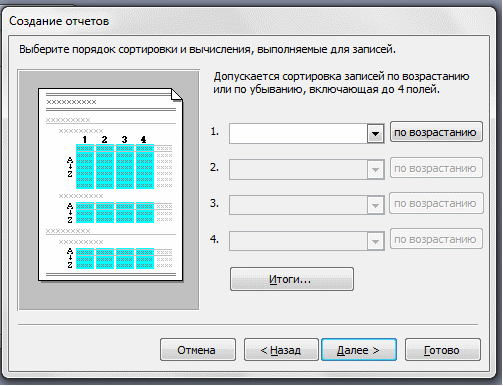Go back with the Назад button
The image size is (503, 386).
coord(281,350)
